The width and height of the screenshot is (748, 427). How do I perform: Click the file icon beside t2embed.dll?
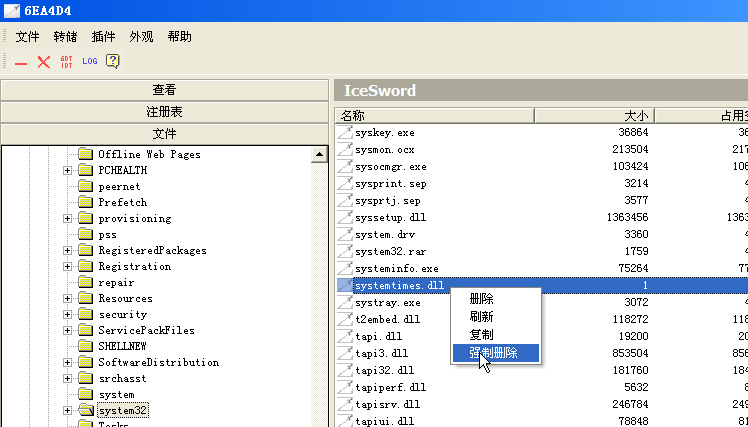point(344,319)
